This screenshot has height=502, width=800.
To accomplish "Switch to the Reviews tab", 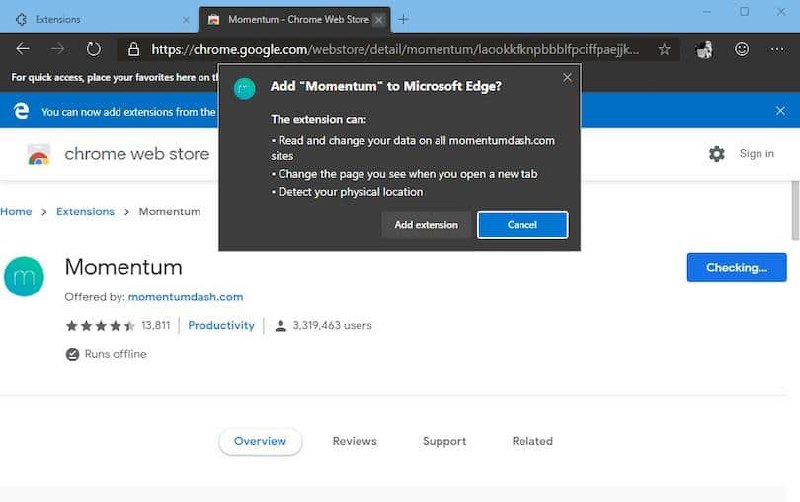I will tap(355, 441).
